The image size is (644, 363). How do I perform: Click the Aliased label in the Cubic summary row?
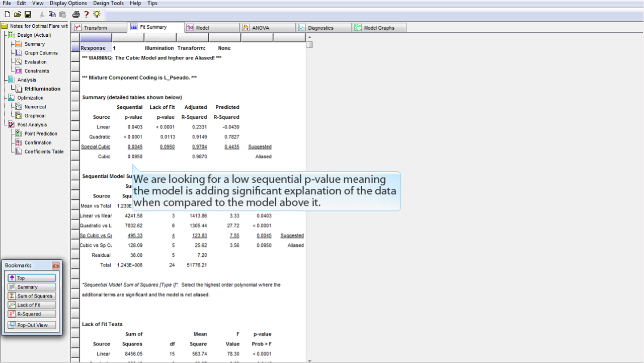(263, 157)
